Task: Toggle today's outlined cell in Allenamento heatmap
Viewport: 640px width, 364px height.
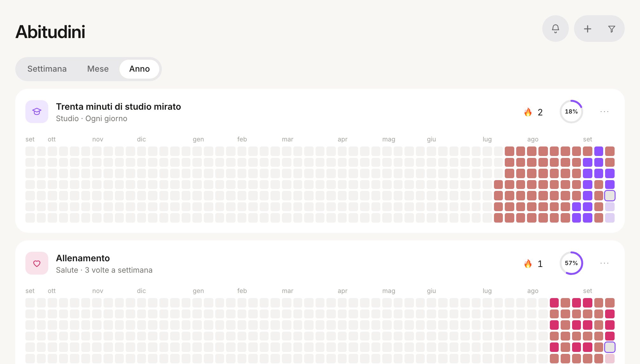Action: pyautogui.click(x=610, y=347)
